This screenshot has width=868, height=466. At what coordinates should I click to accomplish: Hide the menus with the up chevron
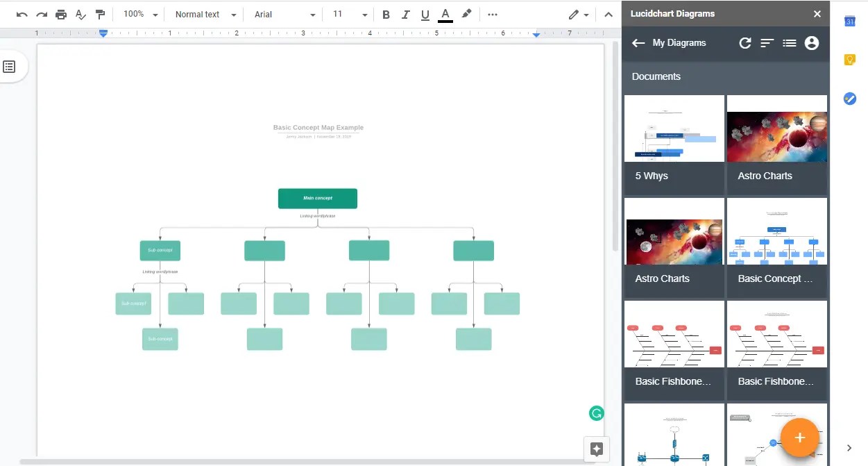click(x=609, y=15)
